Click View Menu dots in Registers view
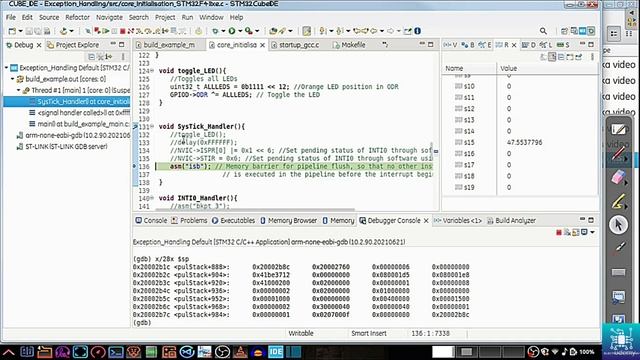Viewport: 640px width, 360px height. tap(592, 57)
